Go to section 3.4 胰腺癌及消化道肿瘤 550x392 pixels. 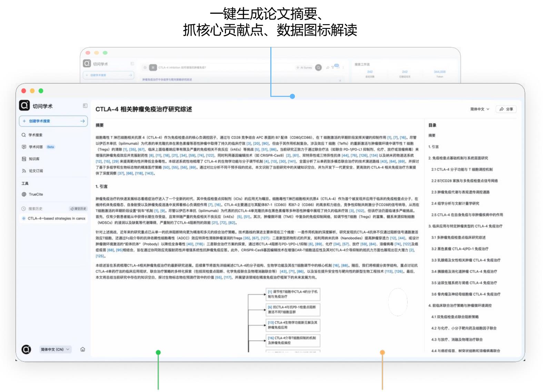coord(464,272)
